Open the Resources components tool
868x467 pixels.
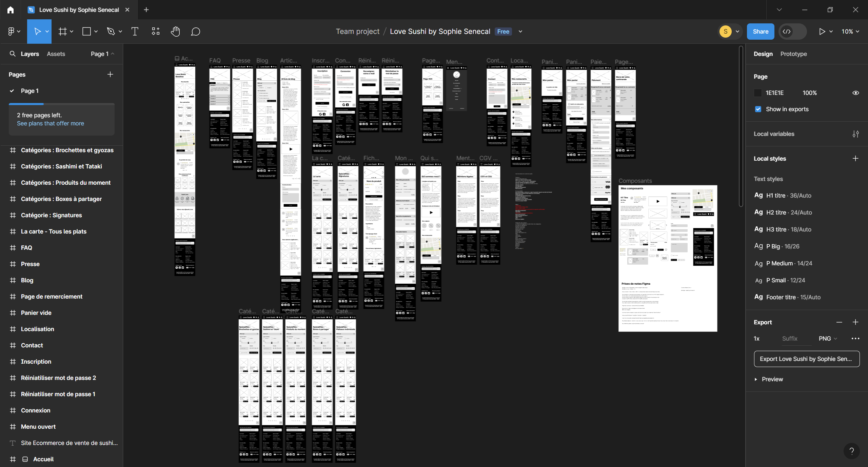(x=155, y=32)
